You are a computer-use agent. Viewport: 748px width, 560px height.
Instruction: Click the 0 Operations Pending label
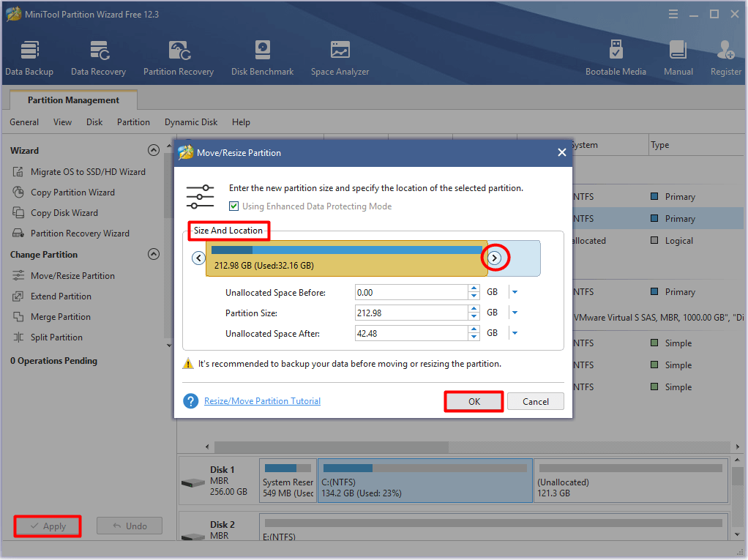pos(54,361)
